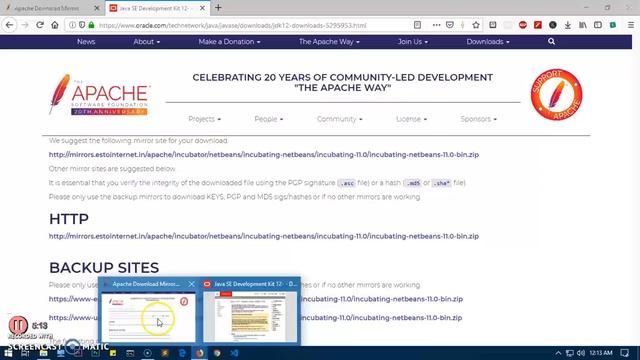Click the suggested mirror netbeans-11.0-bin.zip link
The width and height of the screenshot is (640, 360).
(x=264, y=155)
